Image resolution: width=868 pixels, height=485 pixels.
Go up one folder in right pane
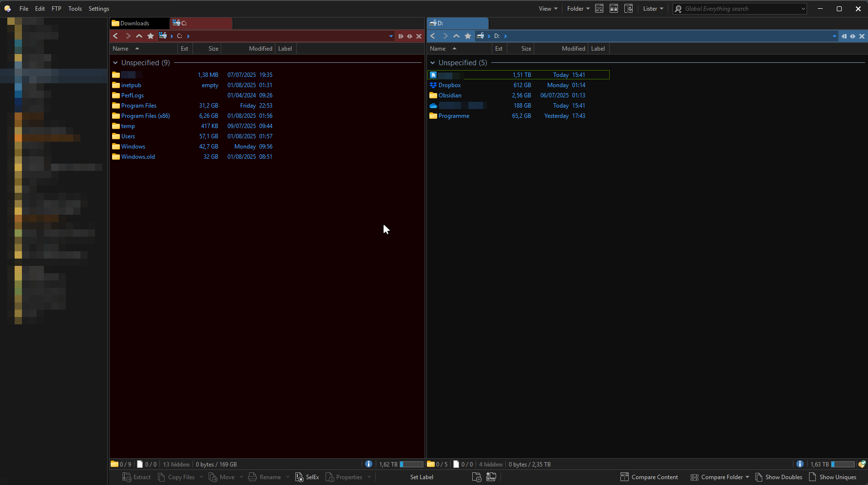tap(456, 36)
